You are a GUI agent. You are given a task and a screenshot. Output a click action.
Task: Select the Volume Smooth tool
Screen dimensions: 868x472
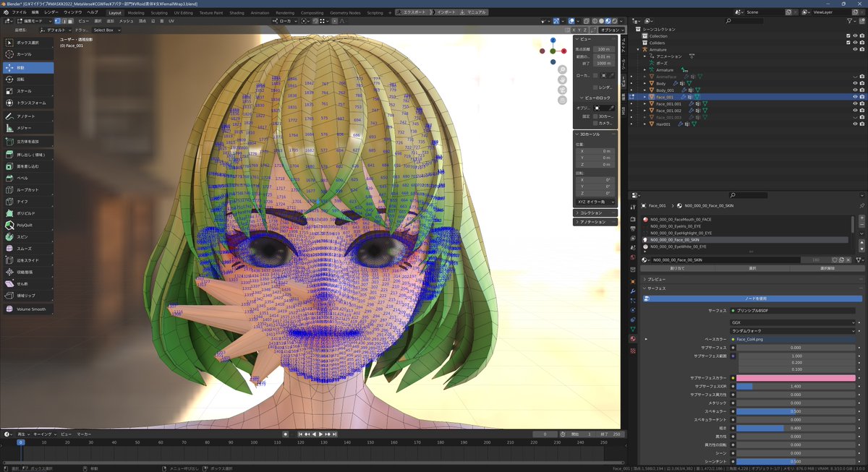pos(27,309)
